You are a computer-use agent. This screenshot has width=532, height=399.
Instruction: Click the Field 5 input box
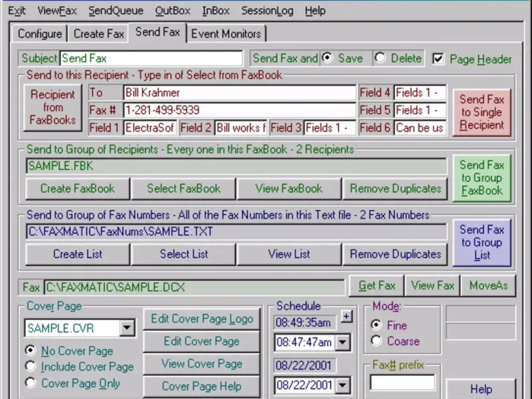coord(420,110)
